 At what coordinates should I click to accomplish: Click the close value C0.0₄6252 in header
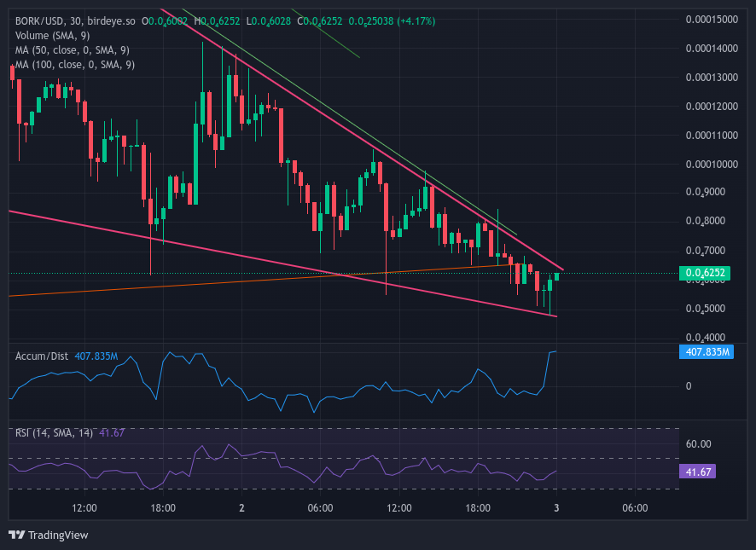click(x=320, y=21)
